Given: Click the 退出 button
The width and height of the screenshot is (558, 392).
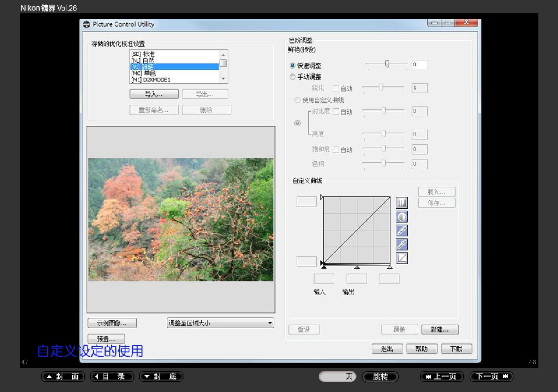Looking at the screenshot, I should point(387,349).
